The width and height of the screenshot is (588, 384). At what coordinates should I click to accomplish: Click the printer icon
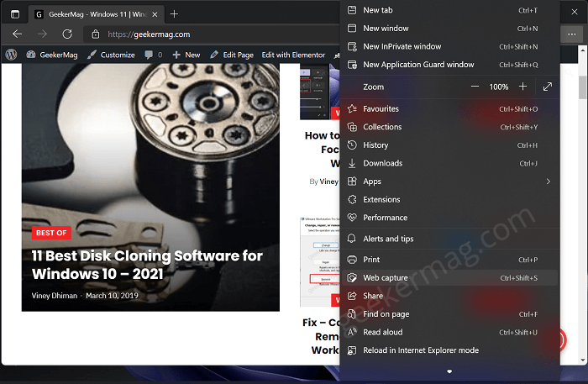(x=352, y=260)
